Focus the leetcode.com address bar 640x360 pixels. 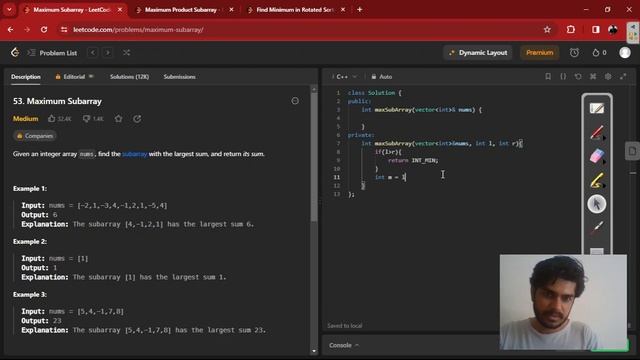tap(302, 29)
